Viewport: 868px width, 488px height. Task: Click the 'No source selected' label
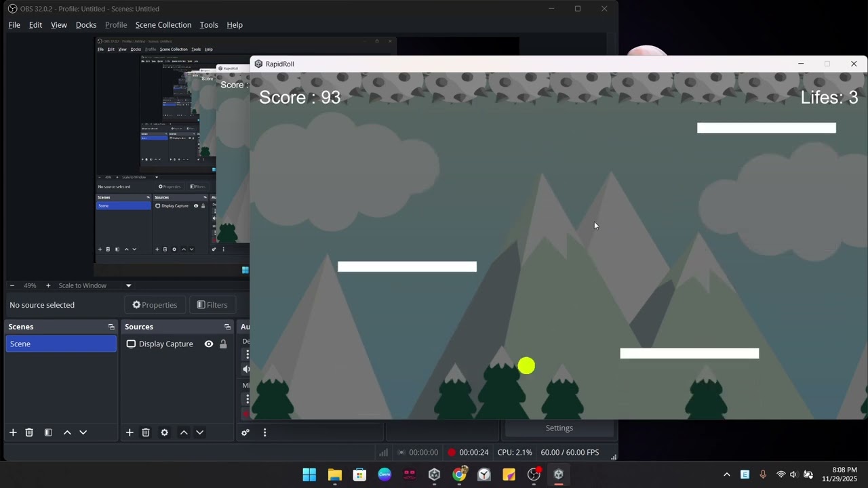point(42,305)
